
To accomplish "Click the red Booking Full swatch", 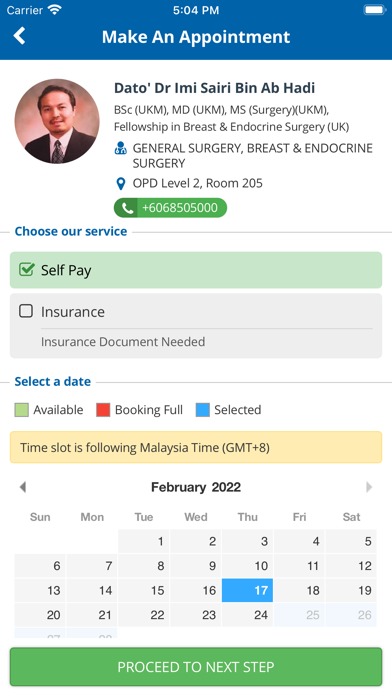I will click(103, 410).
